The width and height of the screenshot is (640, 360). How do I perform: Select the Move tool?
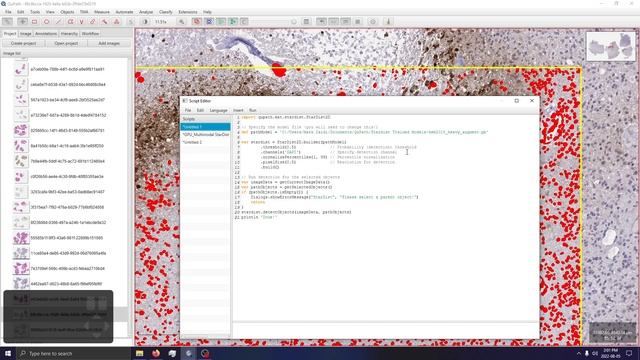[22, 22]
